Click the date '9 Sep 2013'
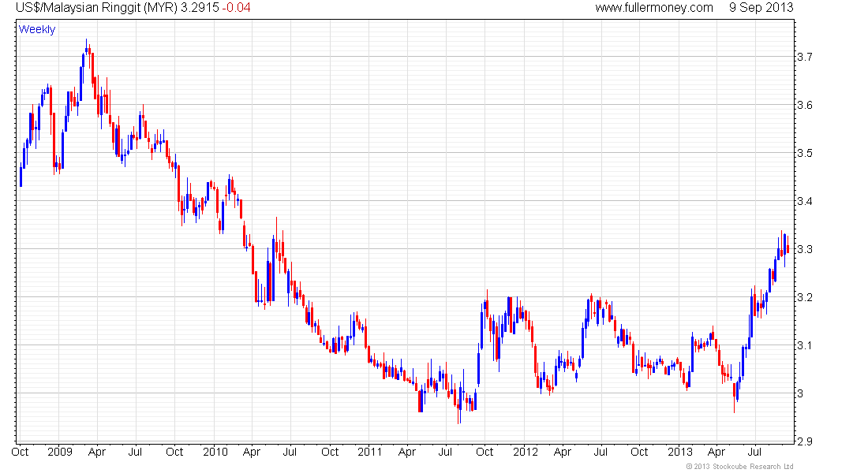The height and width of the screenshot is (473, 868). click(761, 8)
